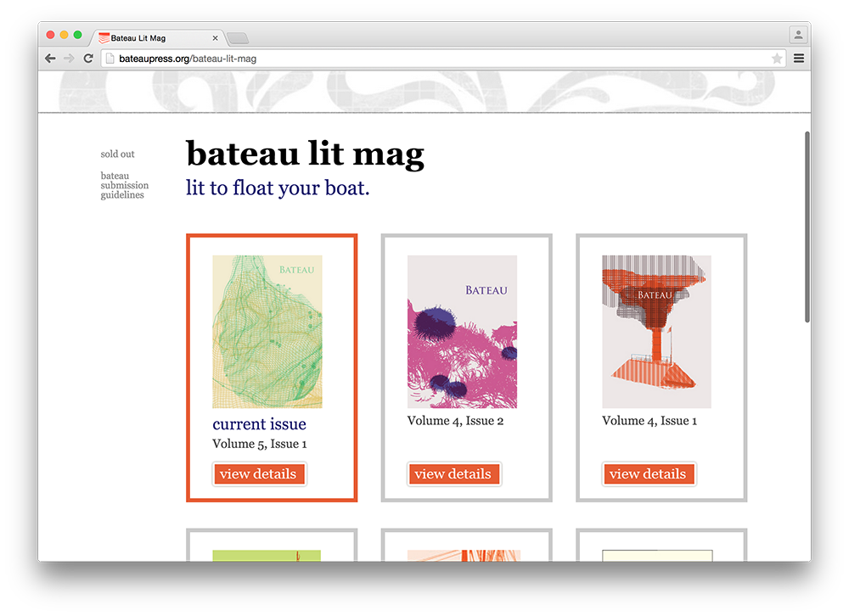Click the page vertical scrollbar
The width and height of the screenshot is (849, 616).
point(807,226)
